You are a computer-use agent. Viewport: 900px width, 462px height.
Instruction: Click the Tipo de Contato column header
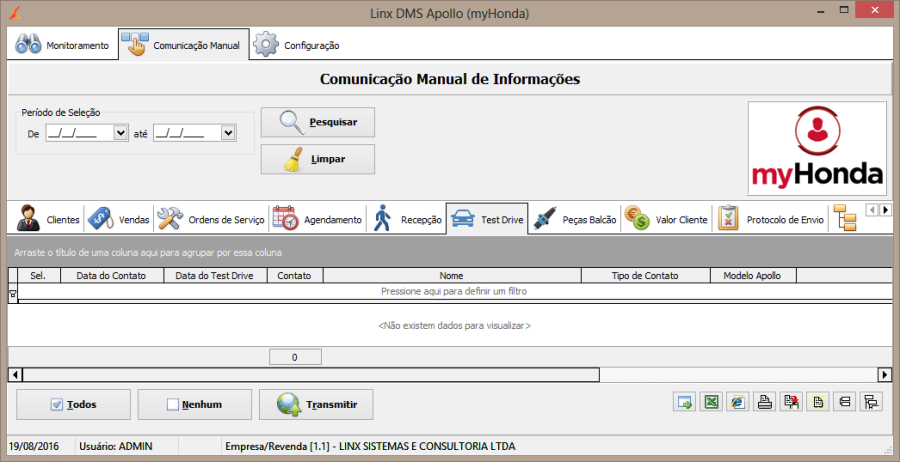645,275
